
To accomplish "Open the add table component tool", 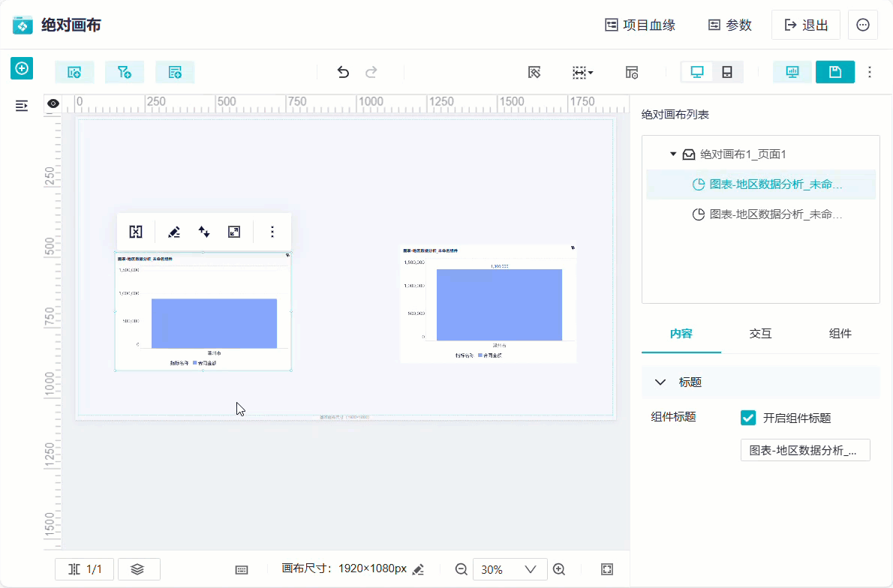I will click(175, 72).
